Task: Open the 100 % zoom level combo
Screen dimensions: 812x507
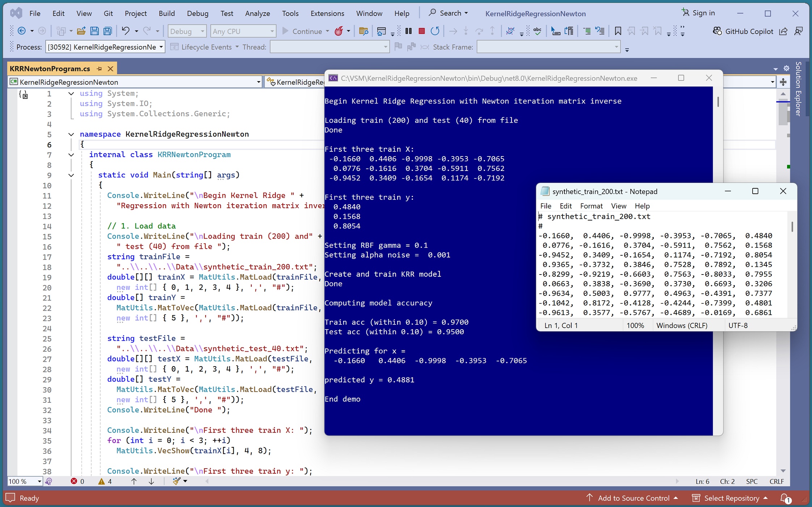Action: click(x=39, y=481)
